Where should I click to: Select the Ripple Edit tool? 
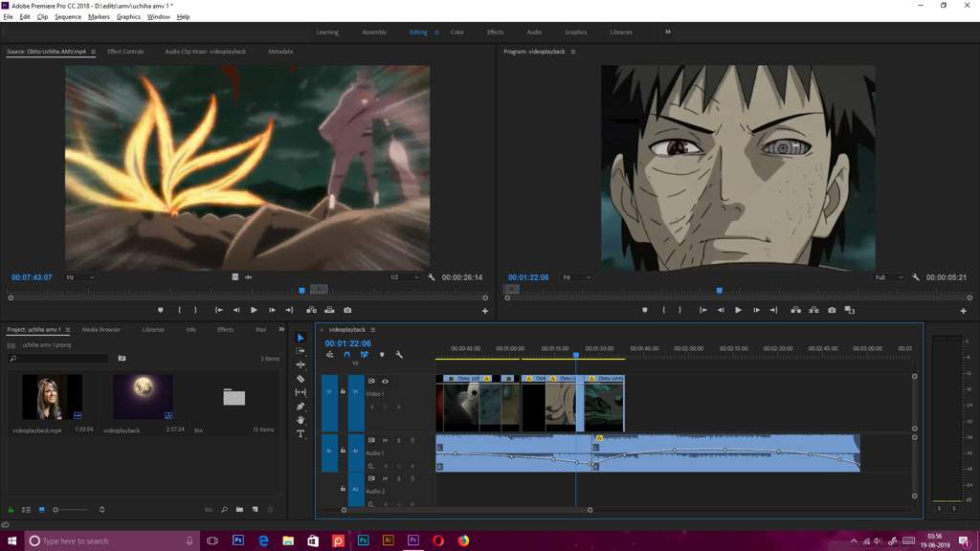click(301, 364)
